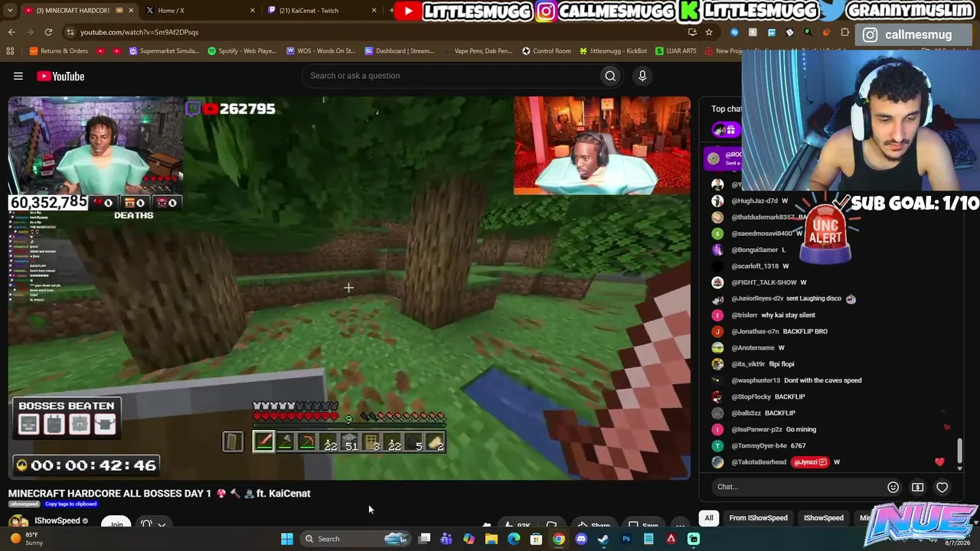
Task: Open Microsoft Teams from the taskbar
Action: (446, 539)
